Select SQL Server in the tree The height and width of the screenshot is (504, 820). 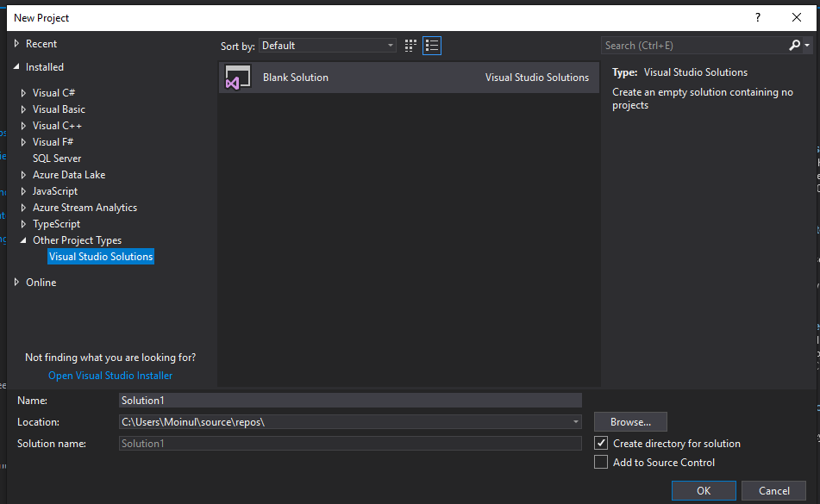point(57,159)
